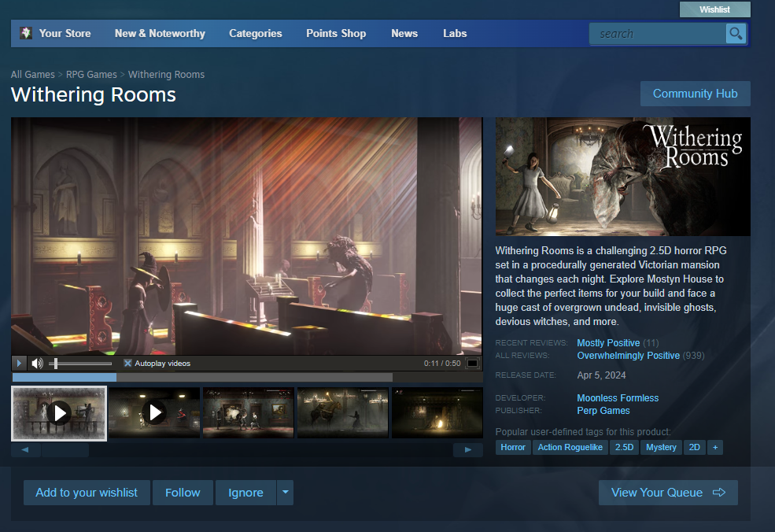
Task: Select the 2D tag
Action: point(695,448)
